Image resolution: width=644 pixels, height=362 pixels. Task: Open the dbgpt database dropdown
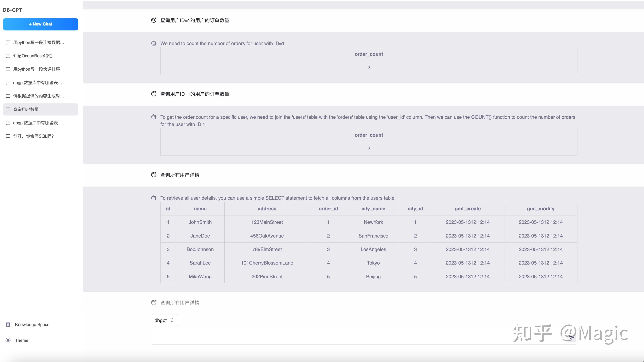click(164, 321)
